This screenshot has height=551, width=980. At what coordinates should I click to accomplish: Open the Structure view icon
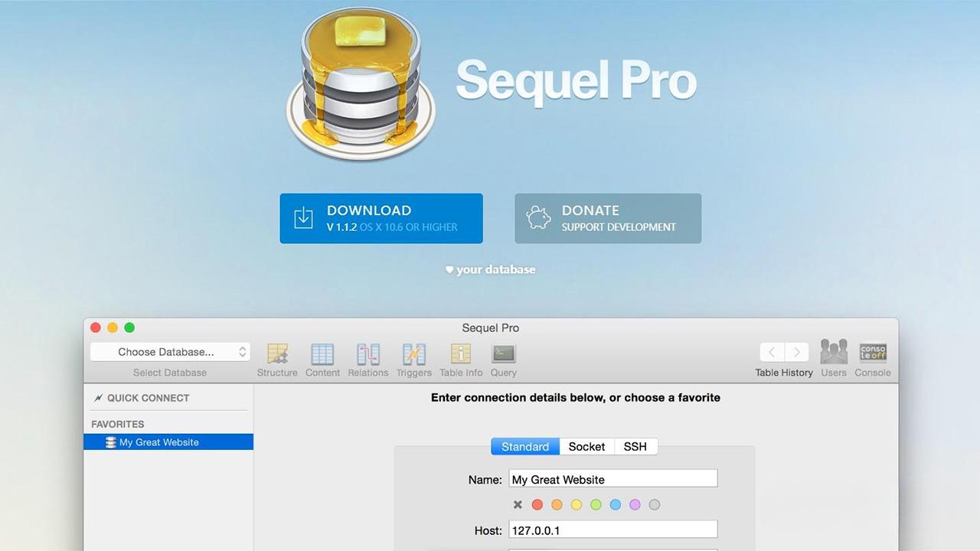coord(277,354)
